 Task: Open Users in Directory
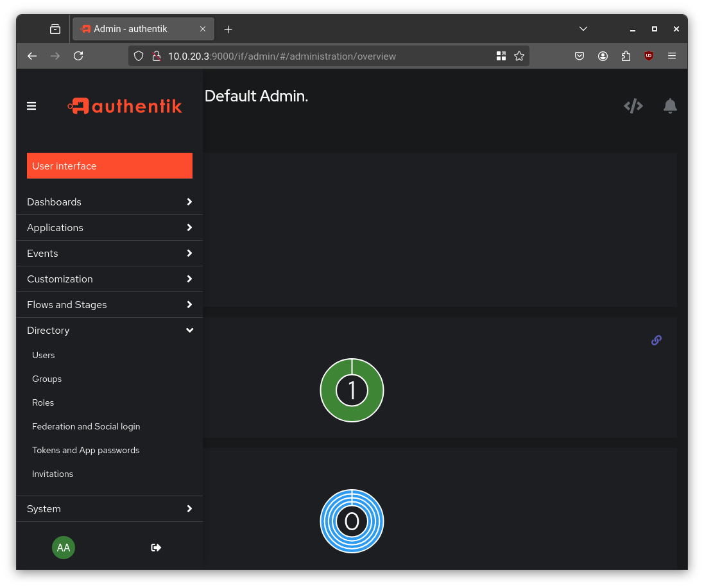[x=44, y=355]
